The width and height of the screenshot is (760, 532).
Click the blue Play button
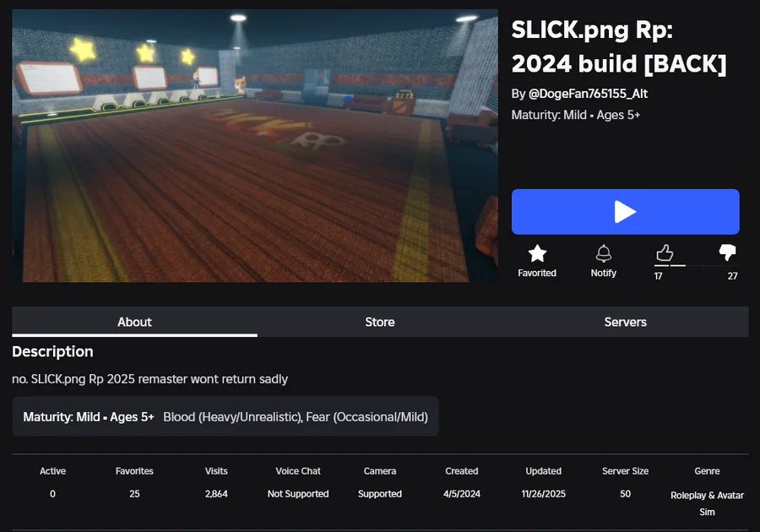pos(625,212)
